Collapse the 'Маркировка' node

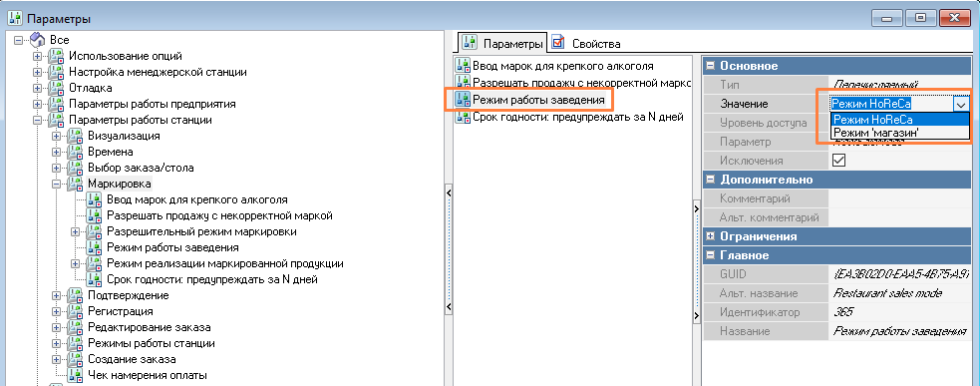tap(56, 184)
